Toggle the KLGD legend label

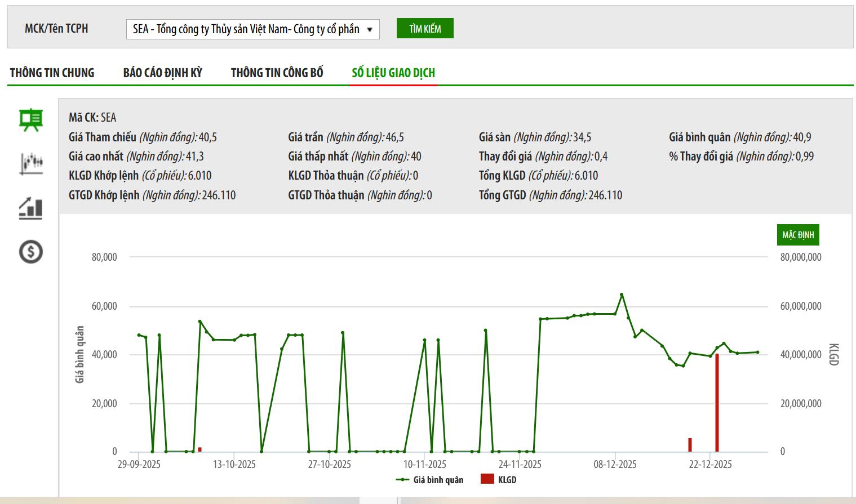tap(507, 480)
